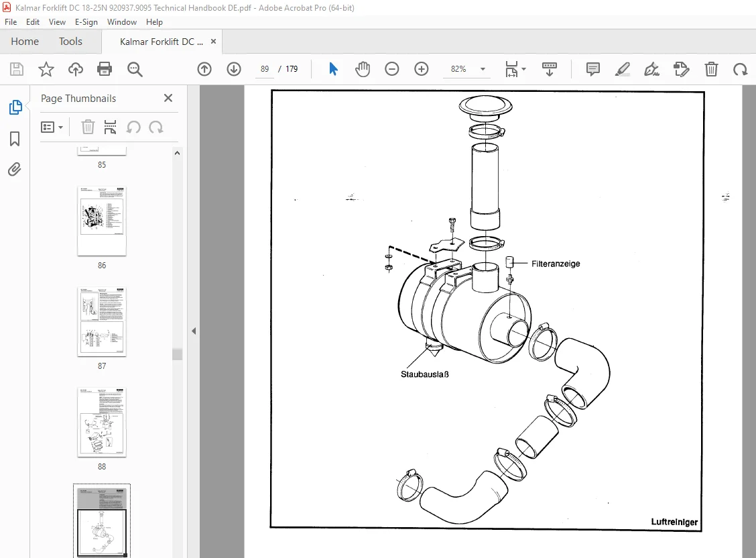756x558 pixels.
Task: Click the Filteranzeige label in diagram
Action: click(x=556, y=264)
